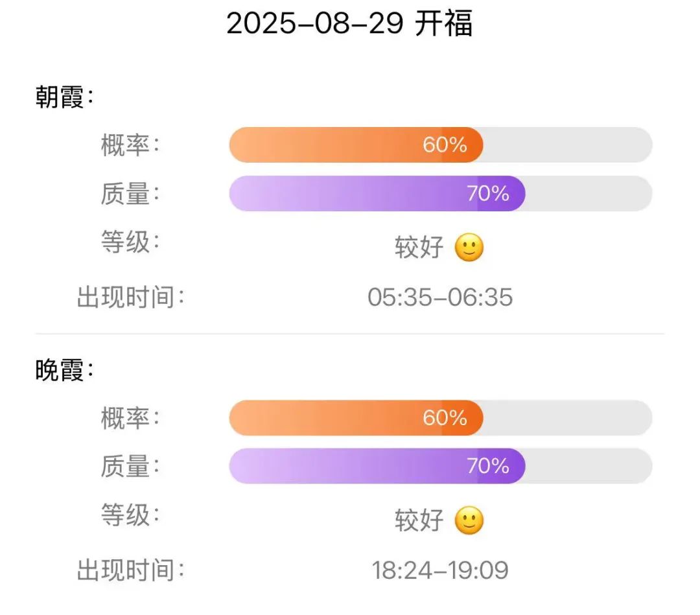This screenshot has height=615, width=700.
Task: Select the 2025-08-29 开福 title
Action: (349, 23)
